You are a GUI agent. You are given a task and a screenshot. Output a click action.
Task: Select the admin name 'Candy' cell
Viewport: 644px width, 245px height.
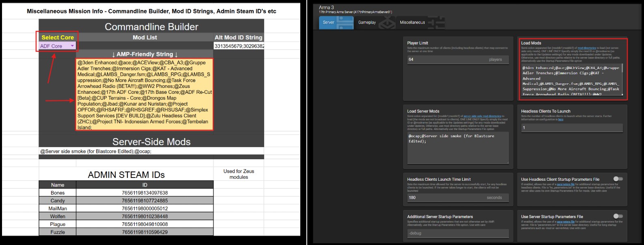click(x=58, y=201)
